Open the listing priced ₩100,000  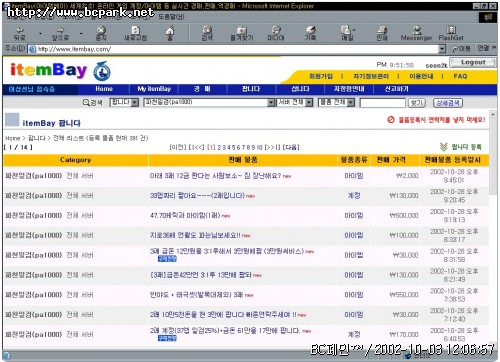click(x=195, y=235)
